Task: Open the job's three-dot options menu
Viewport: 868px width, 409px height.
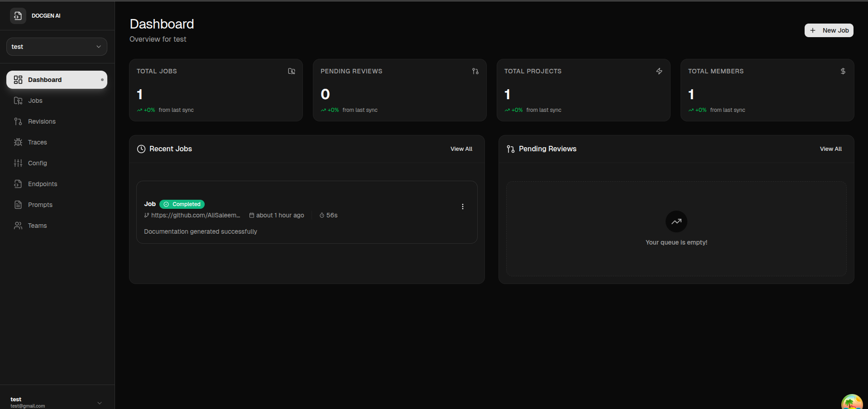Action: tap(463, 207)
